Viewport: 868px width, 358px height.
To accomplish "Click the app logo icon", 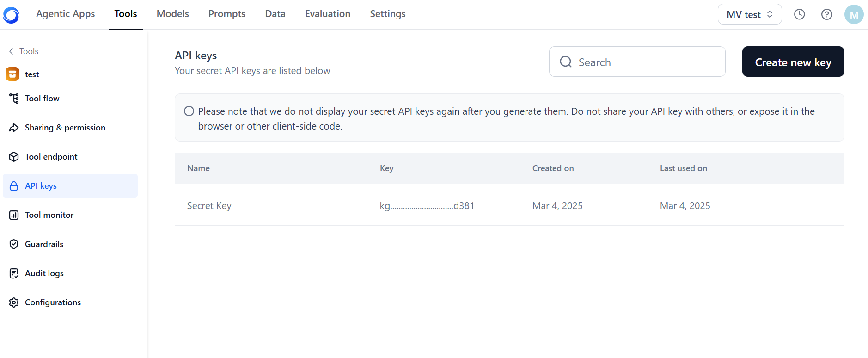I will pyautogui.click(x=11, y=15).
